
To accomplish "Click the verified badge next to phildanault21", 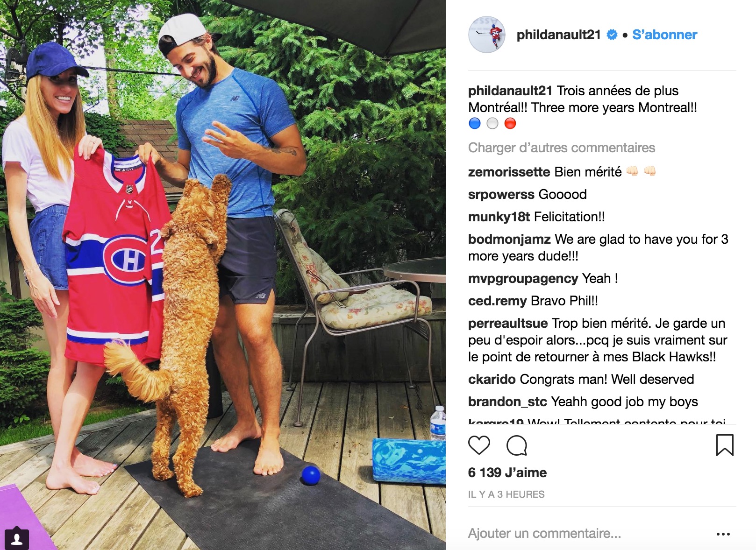I will 612,35.
